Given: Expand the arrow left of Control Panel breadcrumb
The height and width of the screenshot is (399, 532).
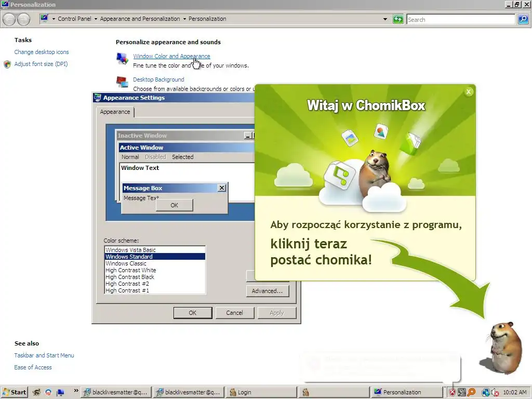Looking at the screenshot, I should (x=54, y=19).
